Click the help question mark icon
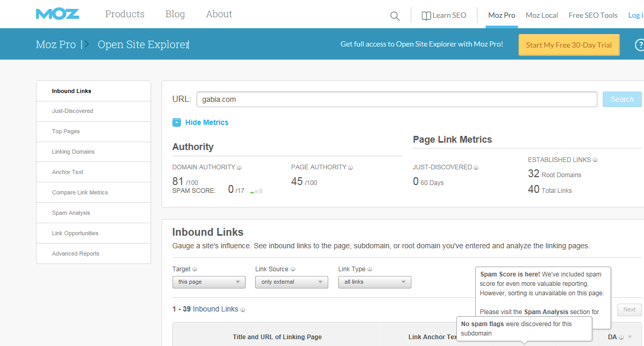644x346 pixels. tap(639, 45)
